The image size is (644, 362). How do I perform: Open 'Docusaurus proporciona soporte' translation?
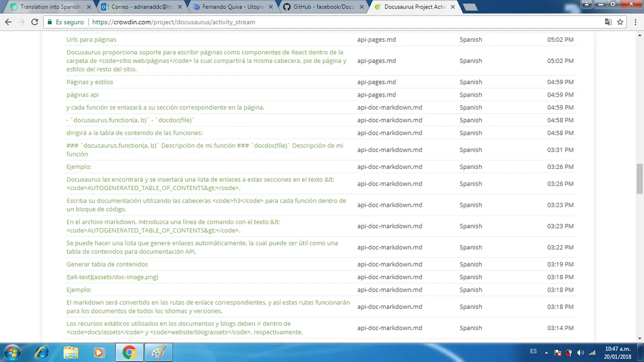206,61
